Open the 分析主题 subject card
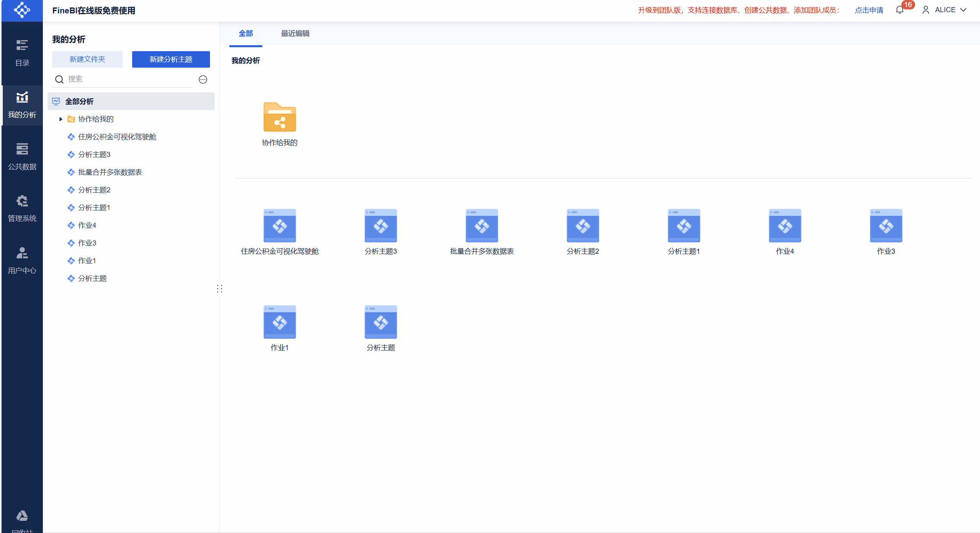Image resolution: width=980 pixels, height=533 pixels. pyautogui.click(x=381, y=328)
